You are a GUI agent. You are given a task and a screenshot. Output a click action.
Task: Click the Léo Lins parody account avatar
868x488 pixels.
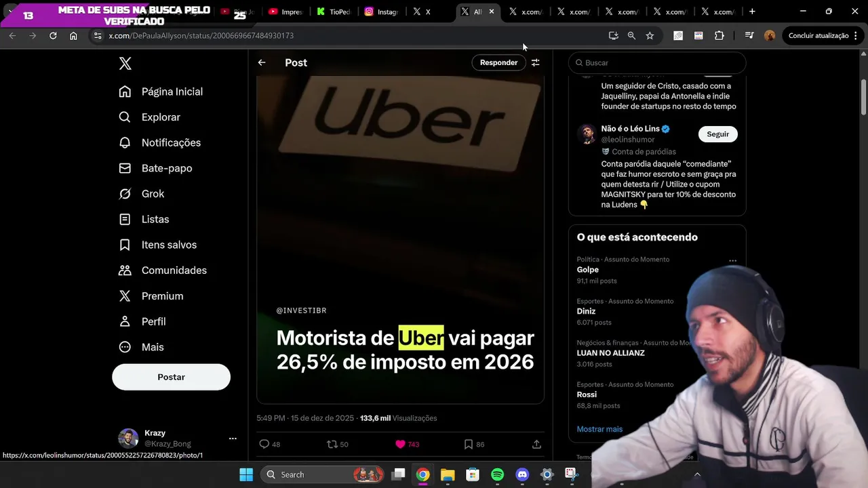click(x=587, y=134)
